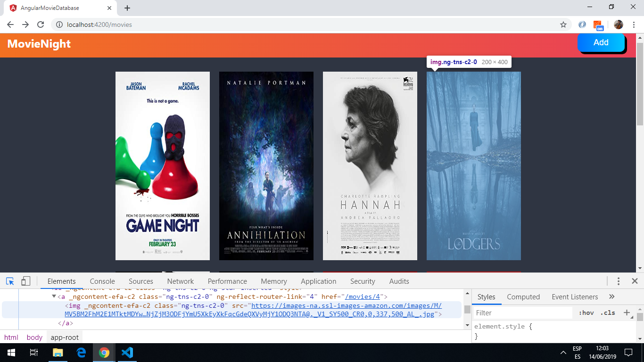Switch to the Console tab
The height and width of the screenshot is (362, 644).
coord(102,281)
